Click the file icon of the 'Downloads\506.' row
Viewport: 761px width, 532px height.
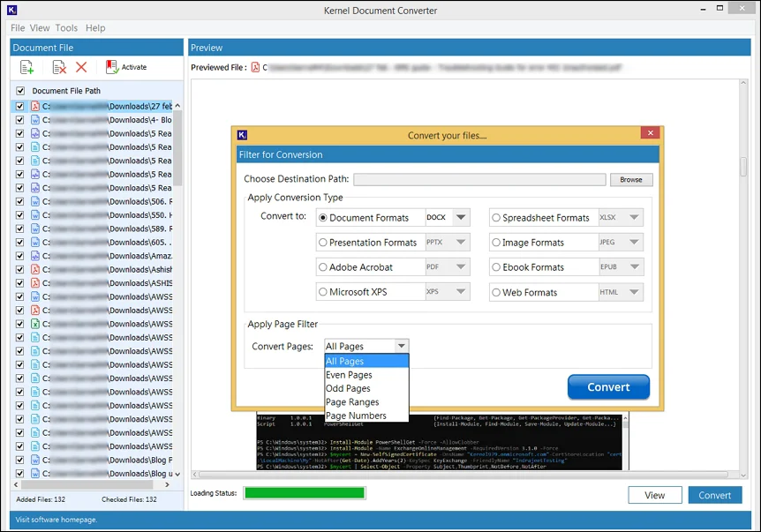tap(35, 201)
